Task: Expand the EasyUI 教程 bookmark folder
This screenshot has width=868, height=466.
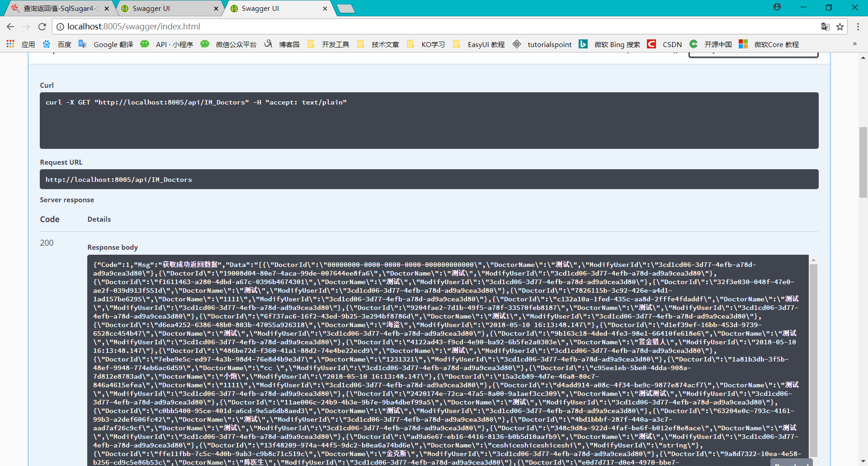Action: pyautogui.click(x=479, y=44)
